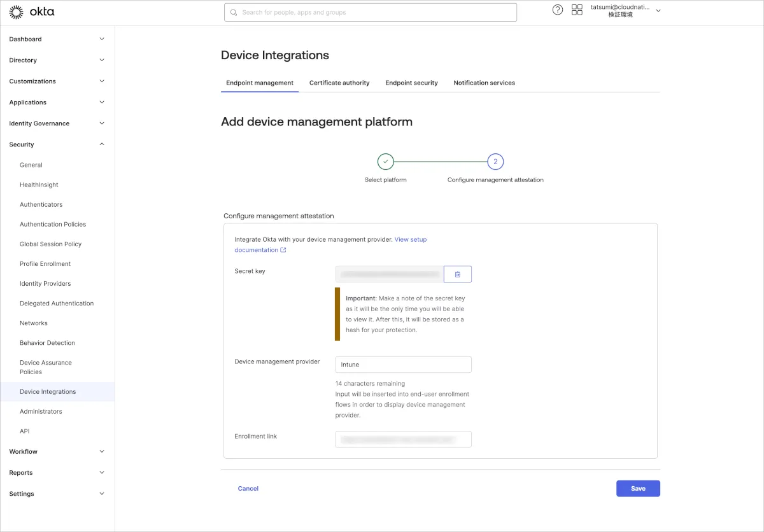Switch to the Certificate authority tab

[x=339, y=83]
